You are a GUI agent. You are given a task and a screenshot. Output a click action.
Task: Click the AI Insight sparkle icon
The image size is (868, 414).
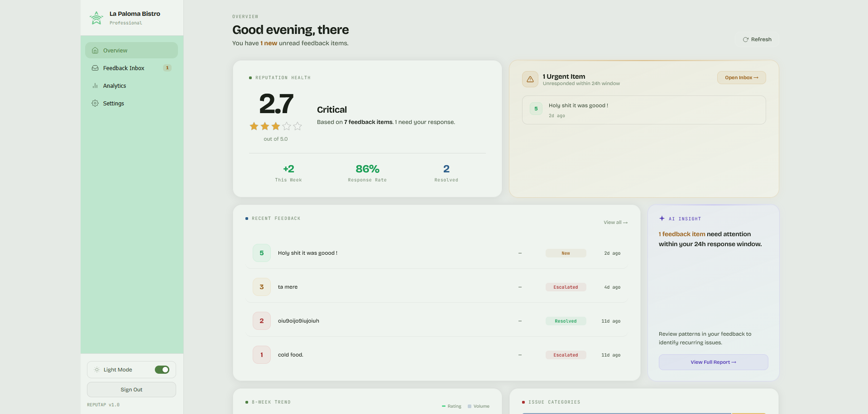pos(662,219)
